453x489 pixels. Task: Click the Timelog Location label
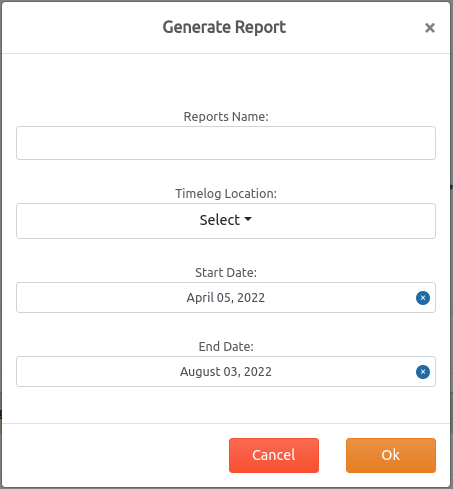(x=226, y=194)
